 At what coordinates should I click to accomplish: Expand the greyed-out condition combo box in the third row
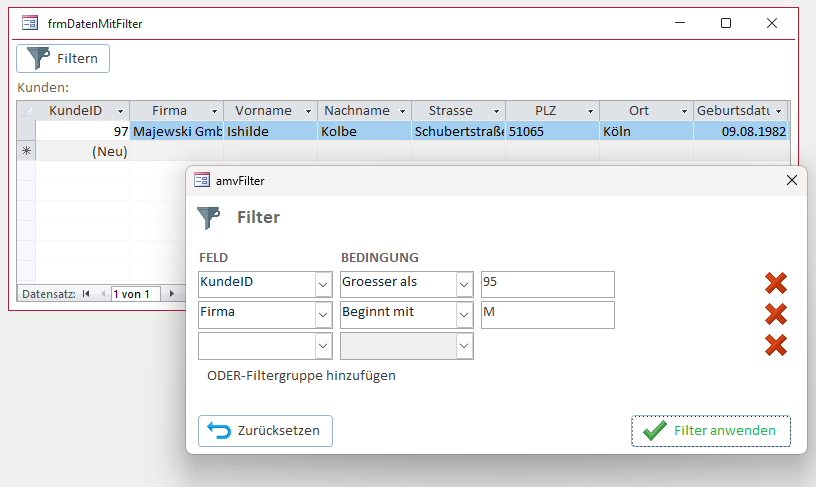pyautogui.click(x=464, y=346)
